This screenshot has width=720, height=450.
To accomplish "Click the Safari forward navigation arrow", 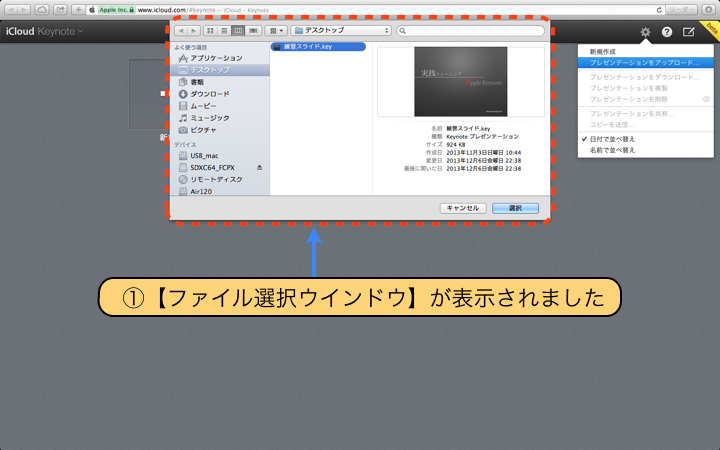I will click(24, 10).
